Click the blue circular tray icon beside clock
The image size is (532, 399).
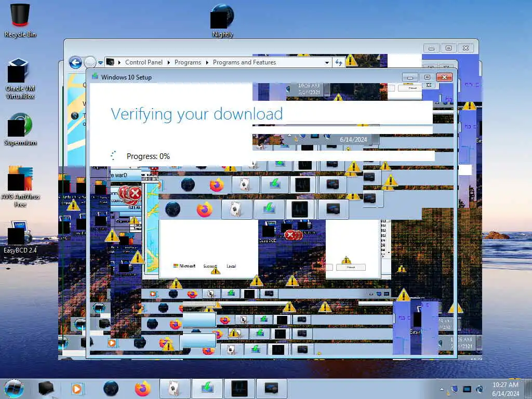pyautogui.click(x=480, y=389)
